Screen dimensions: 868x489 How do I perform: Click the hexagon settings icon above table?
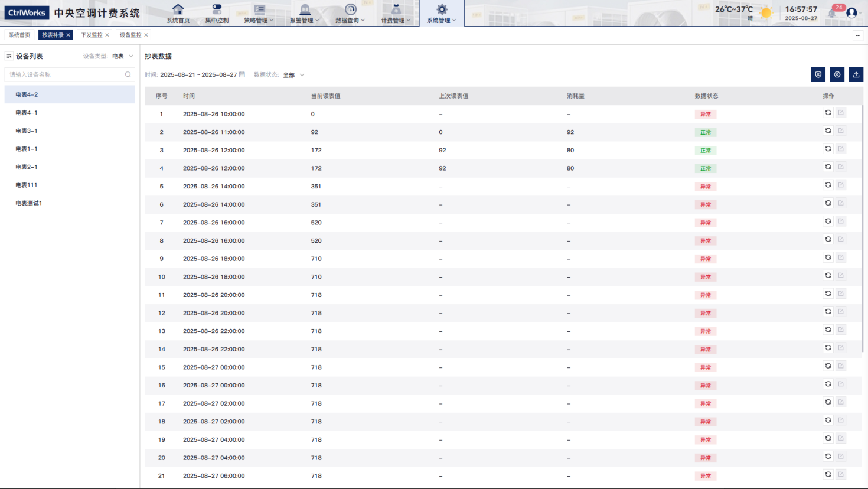(x=837, y=74)
